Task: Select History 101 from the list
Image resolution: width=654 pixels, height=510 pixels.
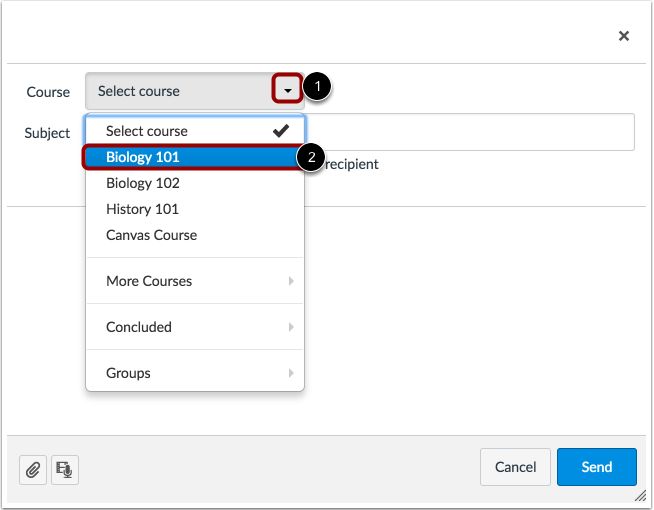Action: click(195, 209)
